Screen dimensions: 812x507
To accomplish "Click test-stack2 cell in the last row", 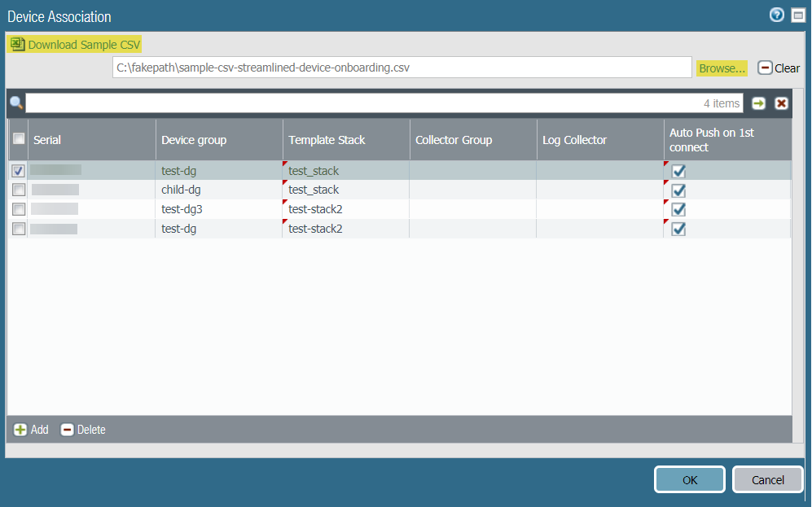I will pos(346,229).
